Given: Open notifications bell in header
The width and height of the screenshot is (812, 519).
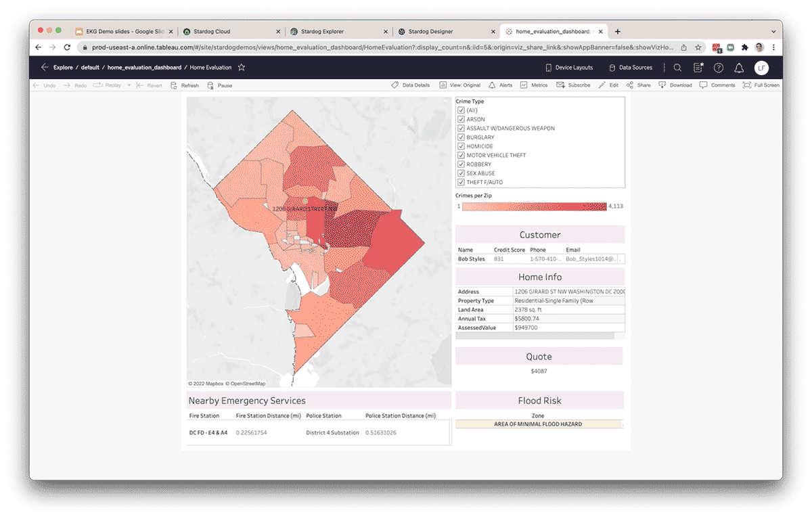Looking at the screenshot, I should tap(739, 68).
